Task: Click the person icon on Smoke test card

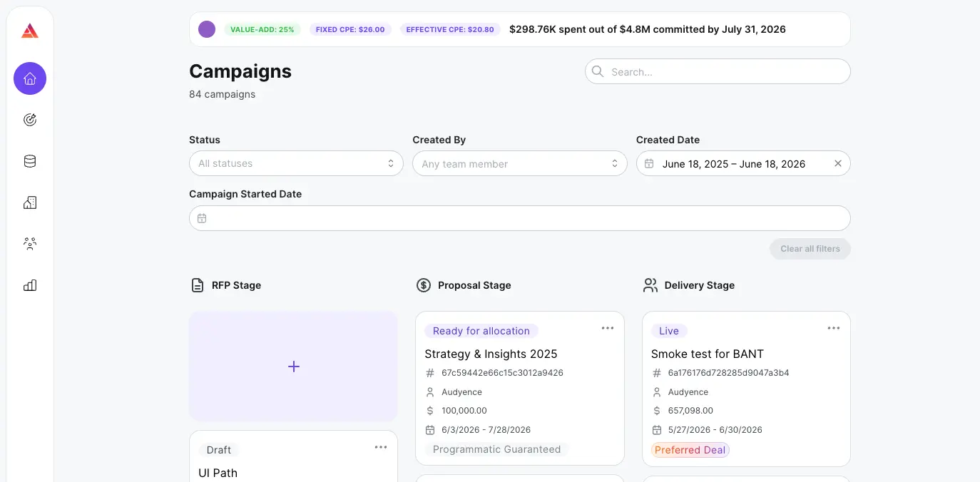Action: 656,392
